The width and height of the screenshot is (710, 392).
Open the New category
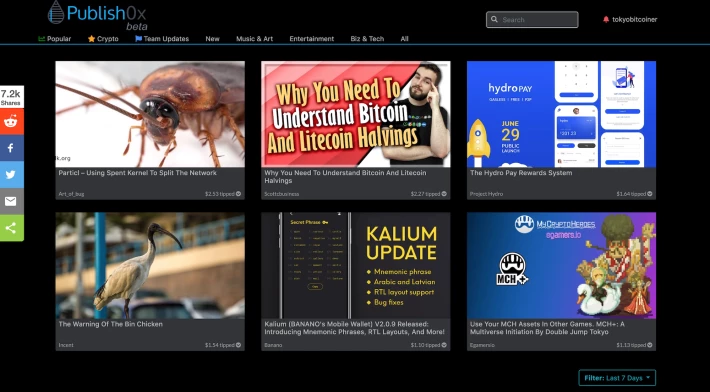212,39
